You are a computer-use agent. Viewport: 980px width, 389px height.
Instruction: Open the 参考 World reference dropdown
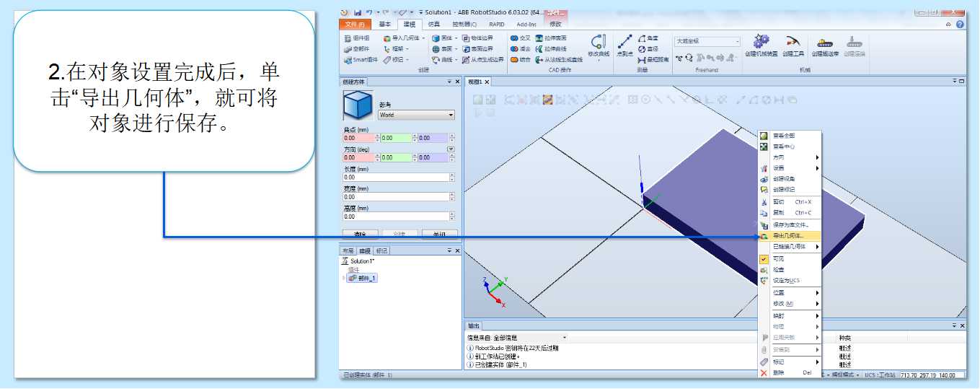417,115
